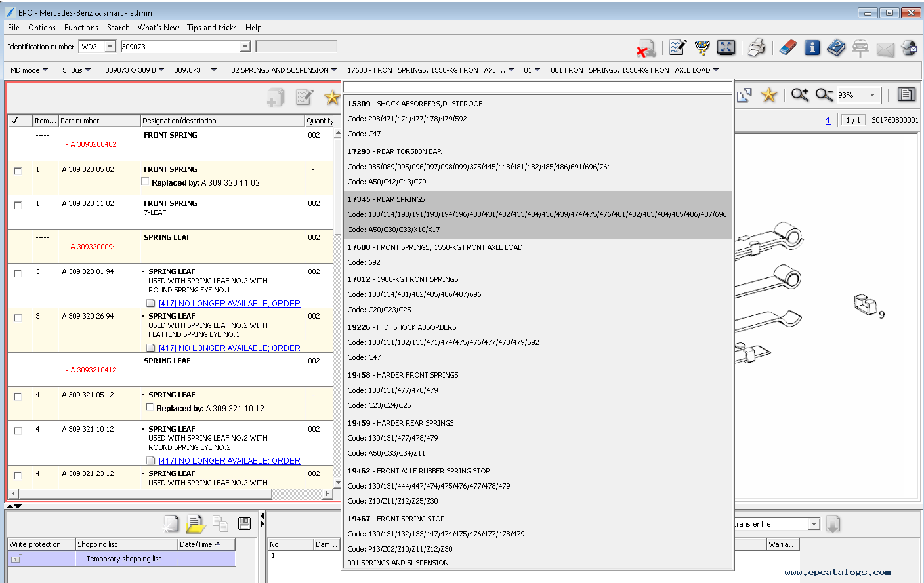
Task: Open the '5. Bus' vehicle class dropdown
Action: pyautogui.click(x=77, y=70)
